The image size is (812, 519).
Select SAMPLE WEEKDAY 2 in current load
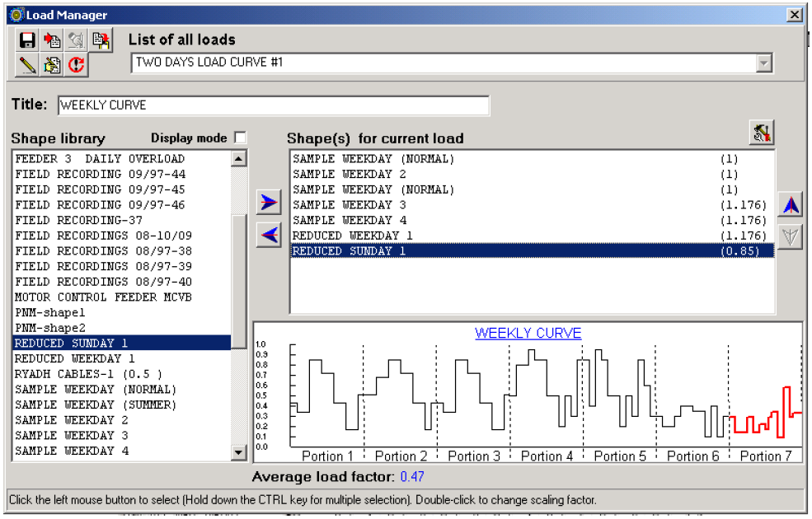point(533,175)
